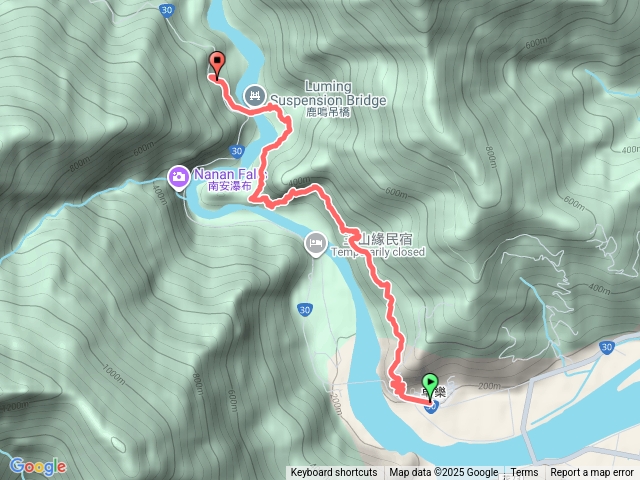Open the Google logo link
Screen dimensions: 640x480
click(x=38, y=467)
